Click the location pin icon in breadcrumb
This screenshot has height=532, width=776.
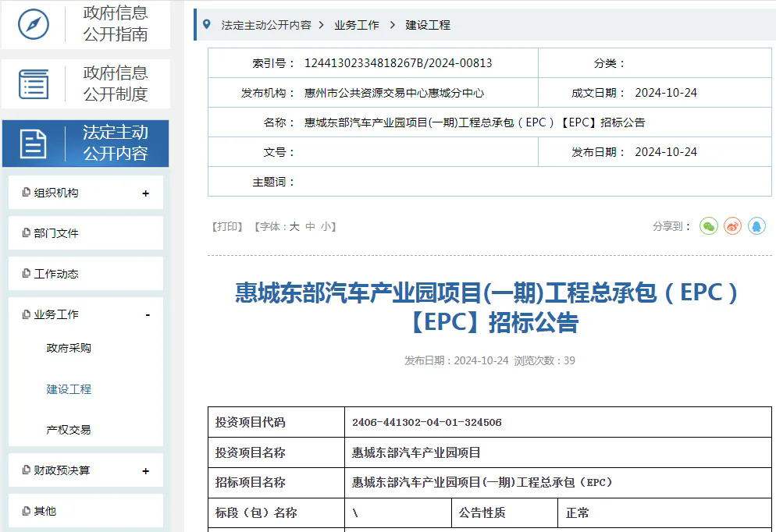click(207, 25)
